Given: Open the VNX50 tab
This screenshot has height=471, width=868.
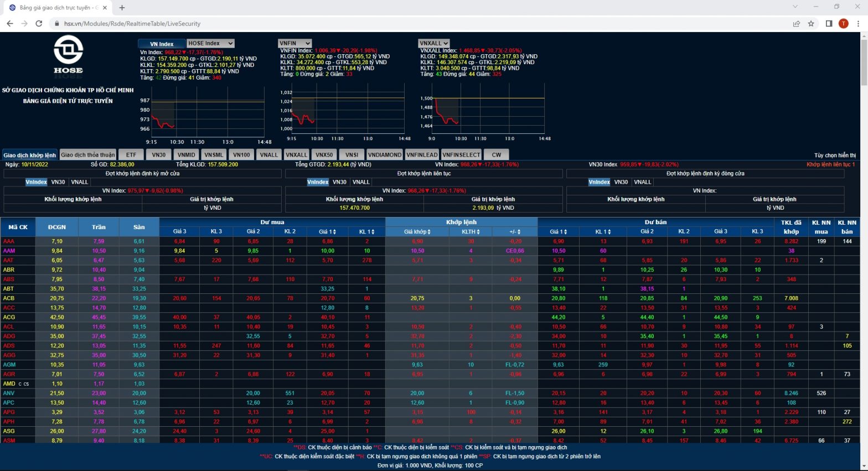Looking at the screenshot, I should click(324, 155).
